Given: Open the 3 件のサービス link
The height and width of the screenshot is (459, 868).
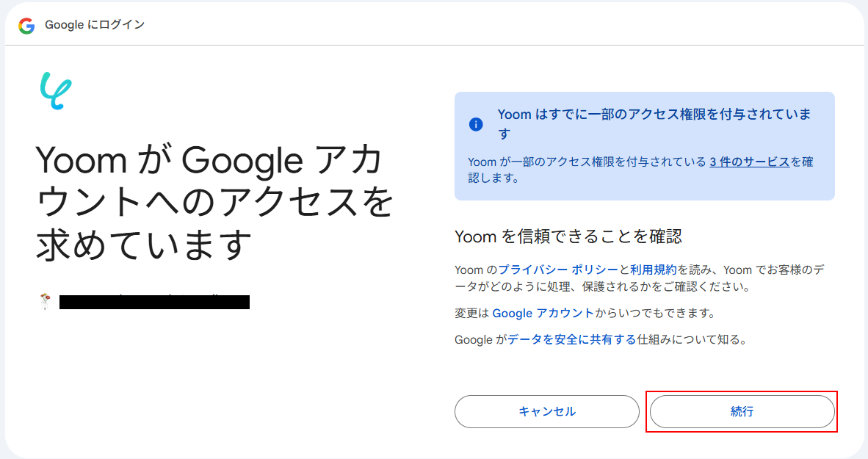Looking at the screenshot, I should point(749,162).
